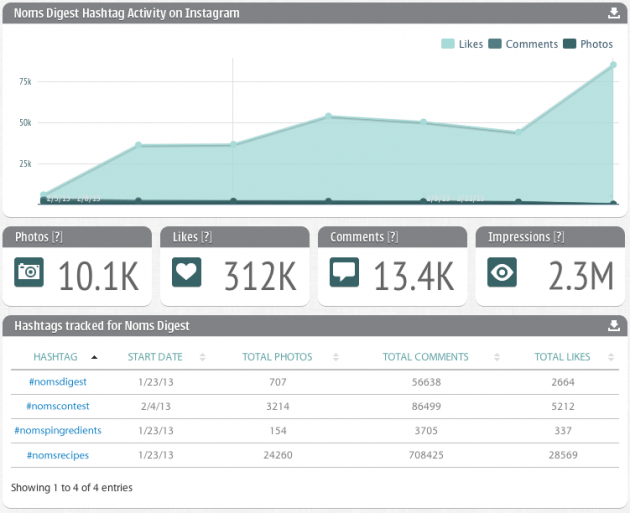Click the speech bubble icon in Comments card

(344, 272)
